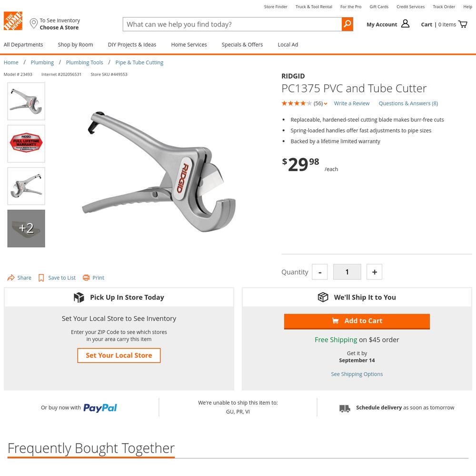Click the Add to Cart button
This screenshot has height=476, width=476.
pos(357,321)
